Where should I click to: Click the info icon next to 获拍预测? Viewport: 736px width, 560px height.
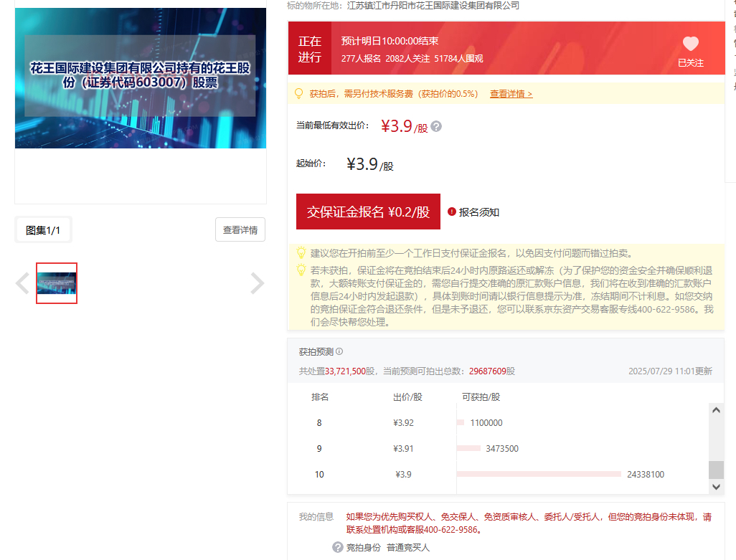pyautogui.click(x=339, y=351)
